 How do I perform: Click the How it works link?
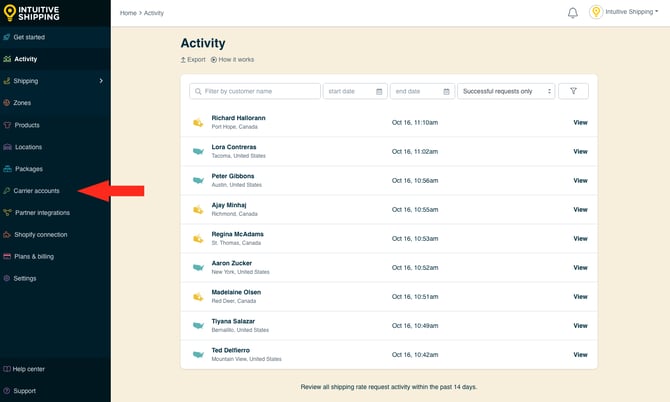[232, 59]
